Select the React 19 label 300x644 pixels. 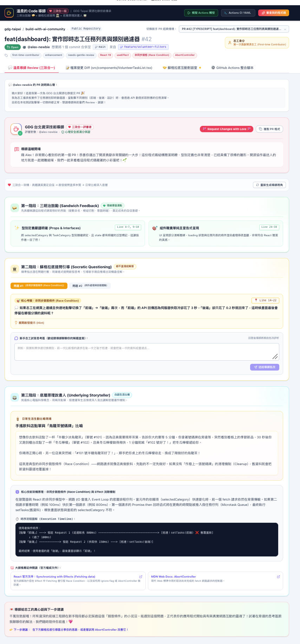coord(105,55)
